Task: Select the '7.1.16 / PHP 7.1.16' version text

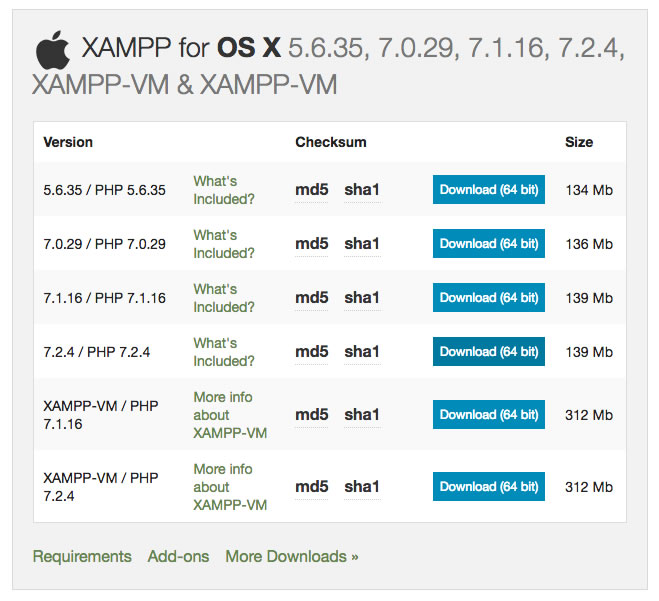Action: 105,298
